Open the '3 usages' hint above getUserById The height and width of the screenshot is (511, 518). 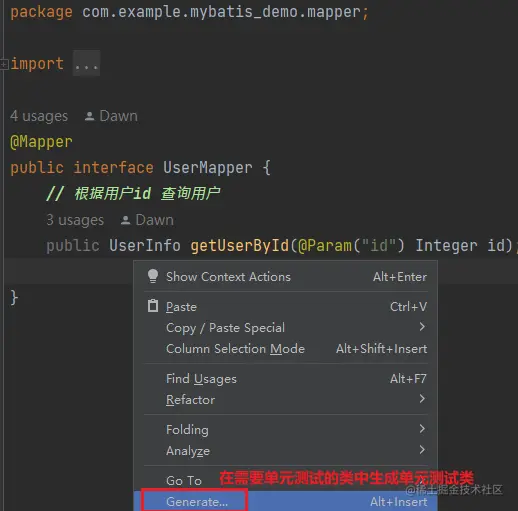(75, 220)
